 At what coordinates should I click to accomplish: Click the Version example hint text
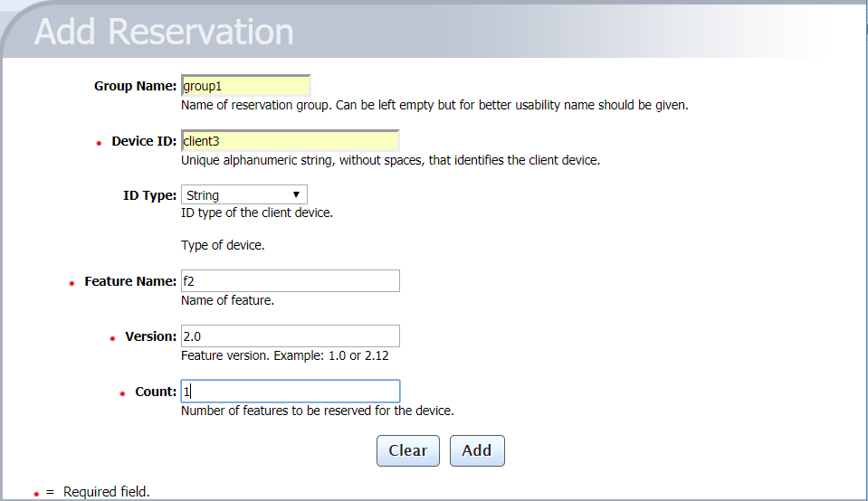click(x=285, y=355)
